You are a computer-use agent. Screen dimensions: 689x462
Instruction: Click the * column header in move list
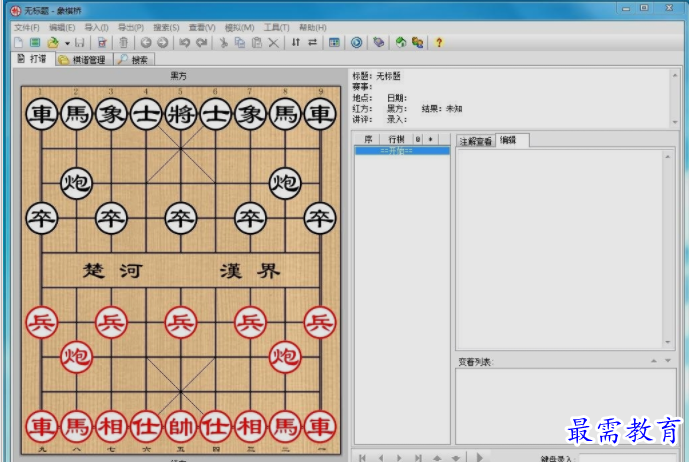[x=431, y=139]
